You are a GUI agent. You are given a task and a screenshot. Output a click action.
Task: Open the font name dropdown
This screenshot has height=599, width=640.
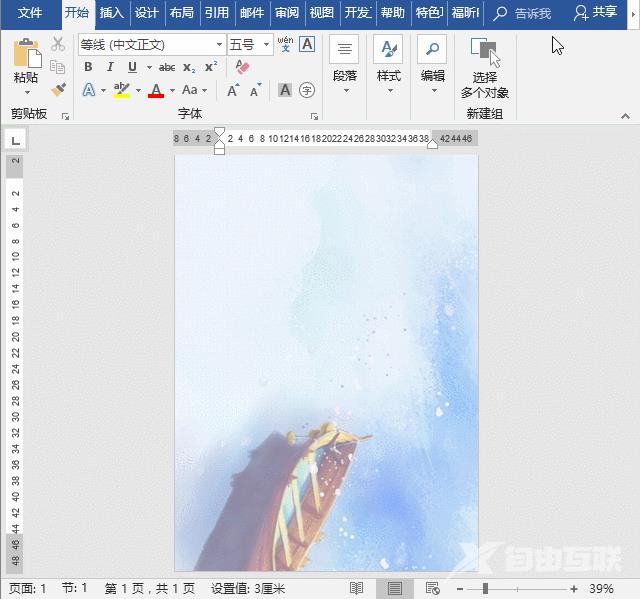[219, 45]
